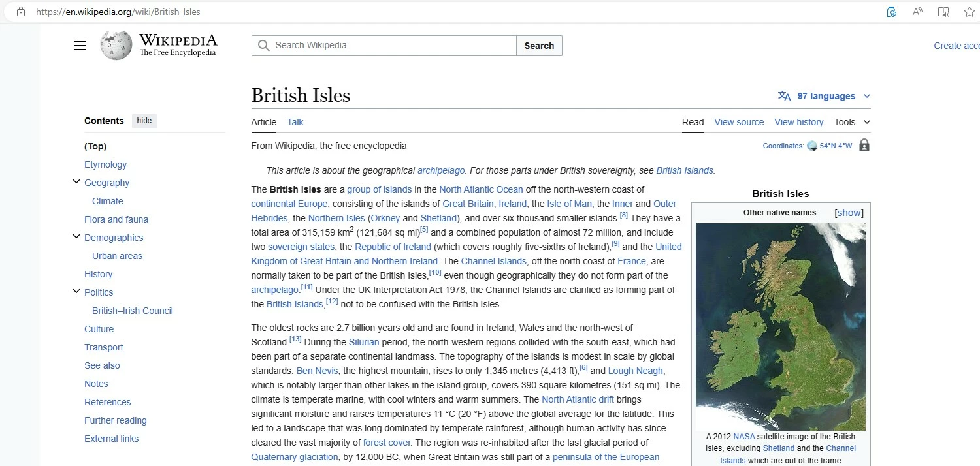Open the Great Britain link
This screenshot has height=466, width=980.
point(468,204)
